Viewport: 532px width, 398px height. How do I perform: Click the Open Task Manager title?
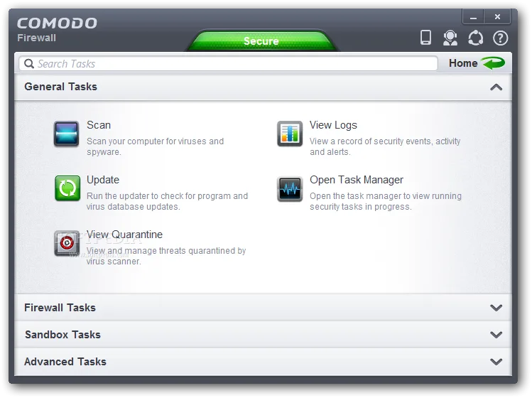coord(357,180)
